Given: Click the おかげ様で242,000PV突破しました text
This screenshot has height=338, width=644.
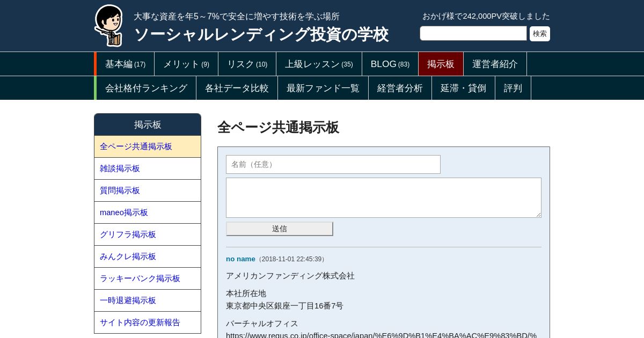Looking at the screenshot, I should (486, 16).
